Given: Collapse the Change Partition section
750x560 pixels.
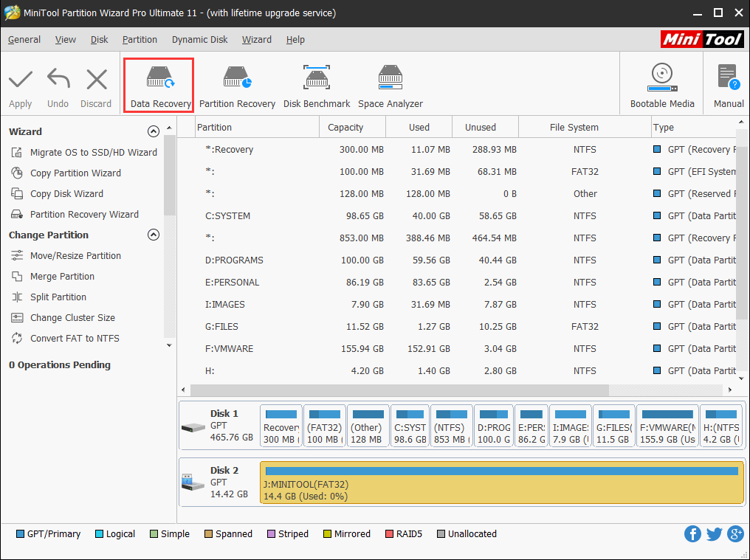Looking at the screenshot, I should [x=154, y=235].
